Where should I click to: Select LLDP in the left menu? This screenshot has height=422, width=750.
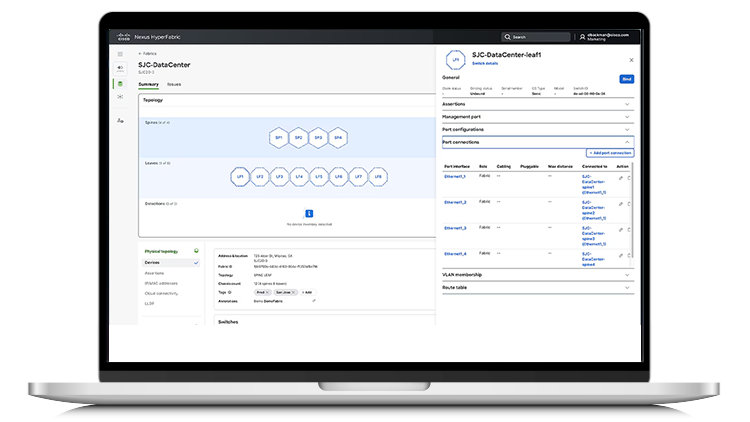(149, 303)
